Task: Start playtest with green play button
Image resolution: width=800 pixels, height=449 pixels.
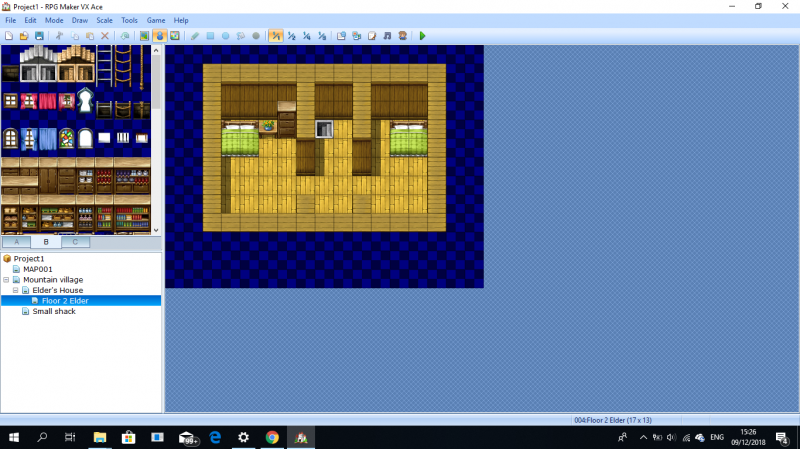Action: (422, 36)
